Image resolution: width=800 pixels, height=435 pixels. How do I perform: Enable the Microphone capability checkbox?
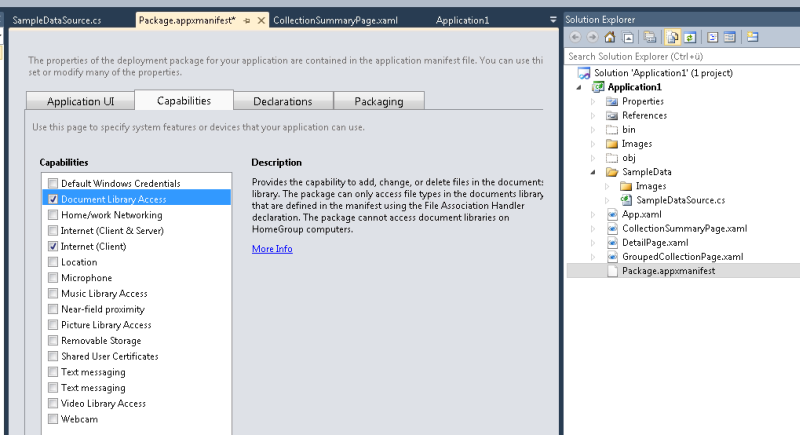(x=52, y=278)
